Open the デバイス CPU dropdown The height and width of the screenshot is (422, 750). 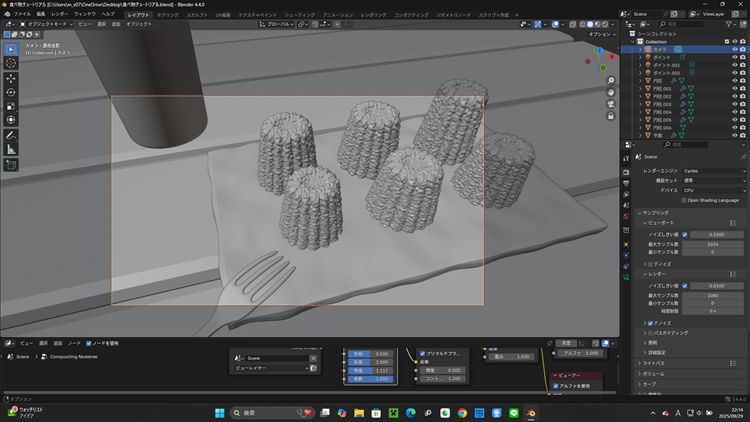pos(715,190)
